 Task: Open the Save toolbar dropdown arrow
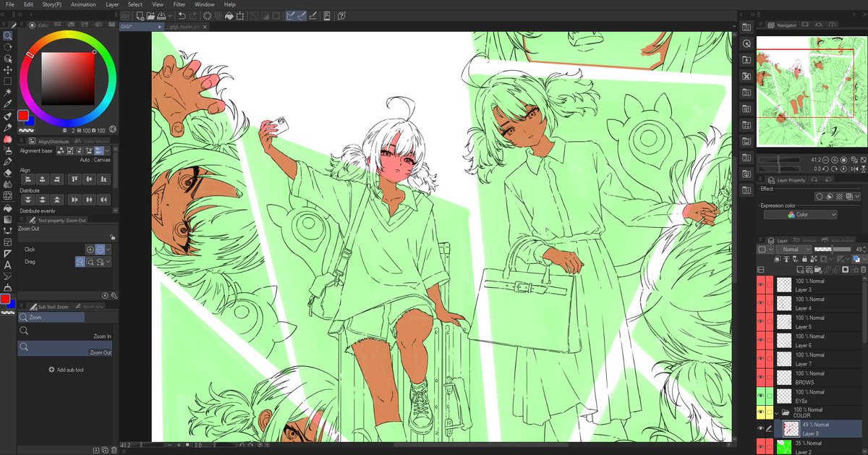click(x=170, y=15)
